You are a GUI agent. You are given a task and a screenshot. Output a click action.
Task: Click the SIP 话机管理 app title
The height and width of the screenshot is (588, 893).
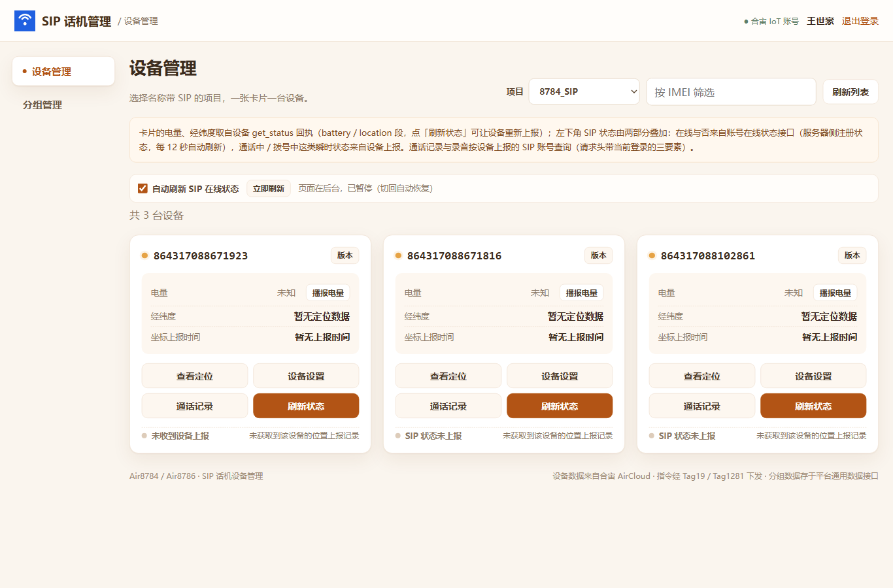(76, 21)
